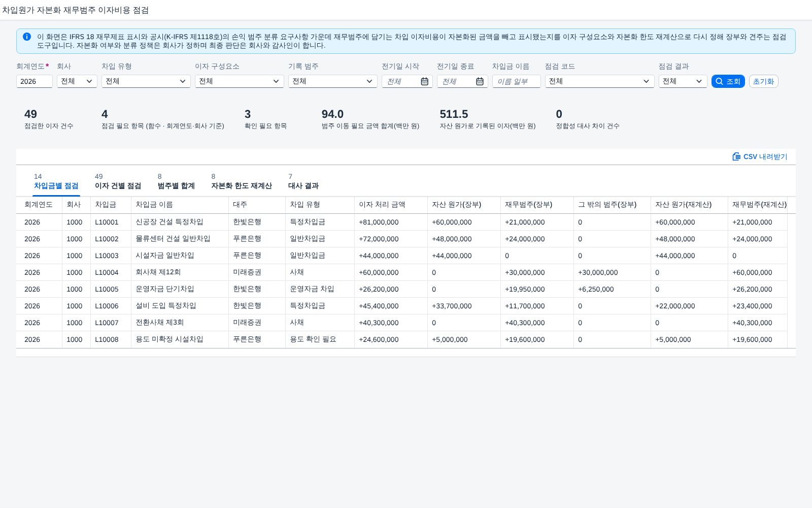
Task: Click the 전기일 시작 date field
Action: click(407, 81)
